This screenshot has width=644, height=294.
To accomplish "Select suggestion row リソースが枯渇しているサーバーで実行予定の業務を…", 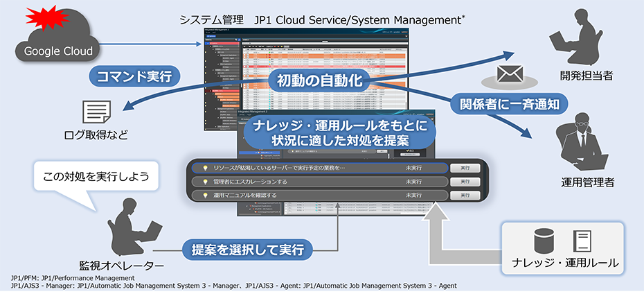I will 319,168.
